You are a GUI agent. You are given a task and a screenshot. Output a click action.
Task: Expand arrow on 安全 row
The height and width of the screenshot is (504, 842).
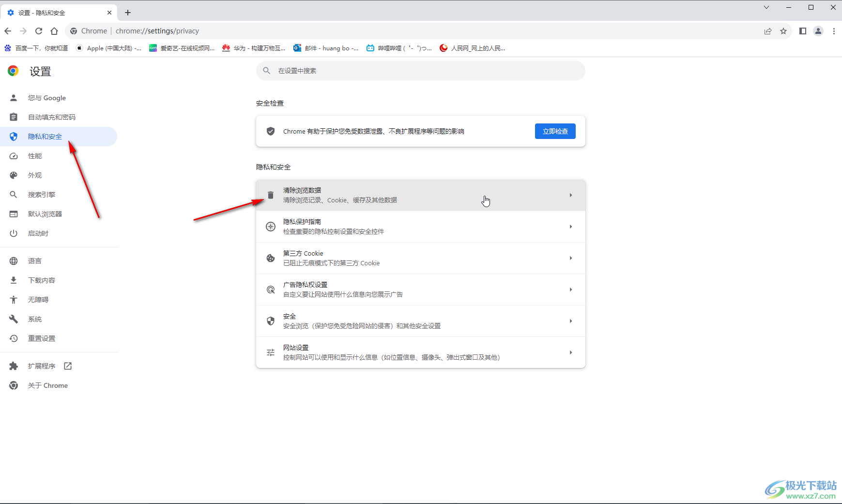point(571,321)
